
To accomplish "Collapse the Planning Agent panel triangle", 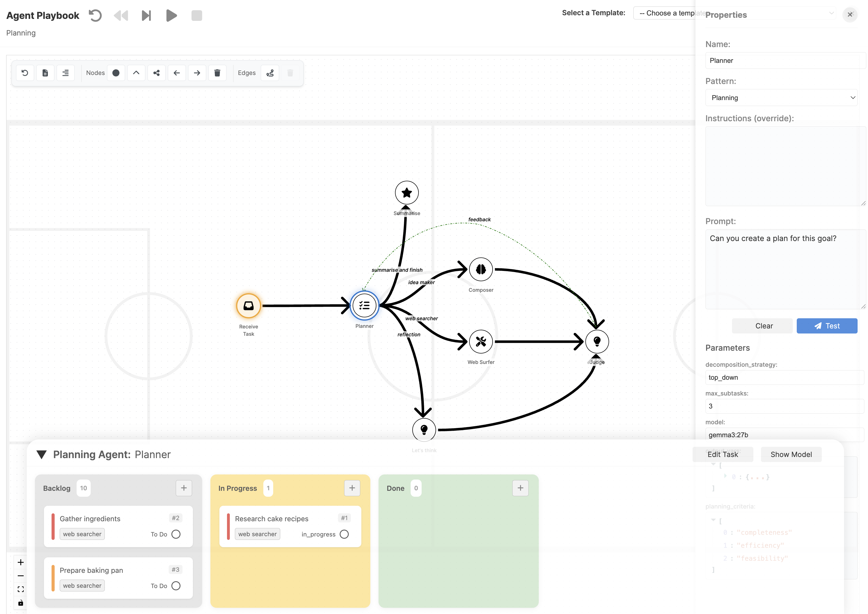I will (42, 454).
